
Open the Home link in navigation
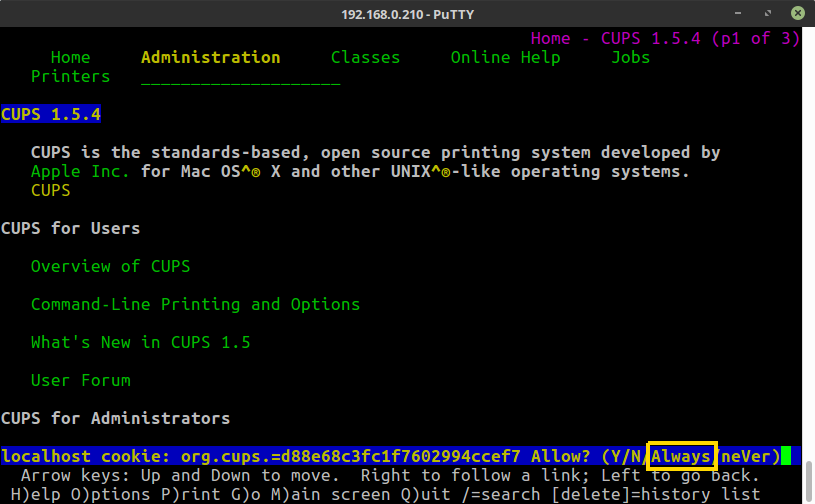click(x=70, y=57)
